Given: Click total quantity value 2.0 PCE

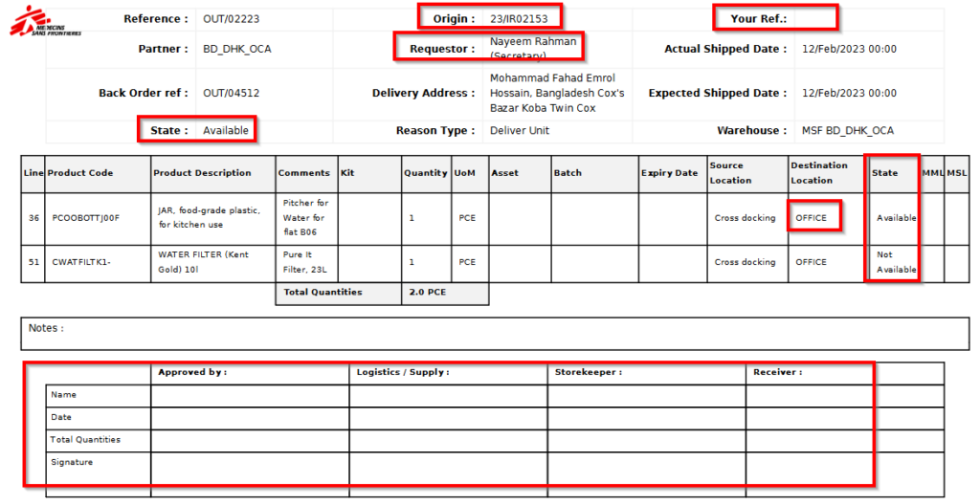Looking at the screenshot, I should (428, 293).
